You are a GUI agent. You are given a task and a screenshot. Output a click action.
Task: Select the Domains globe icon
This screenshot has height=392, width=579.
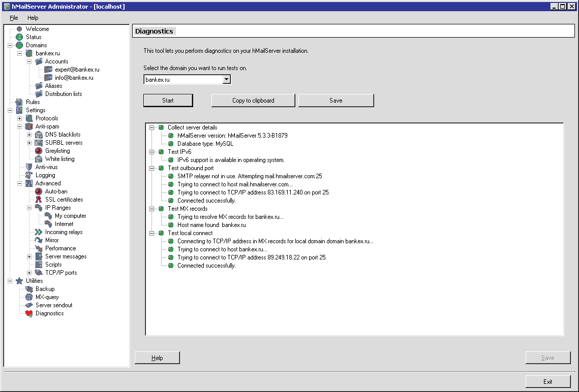pos(19,45)
